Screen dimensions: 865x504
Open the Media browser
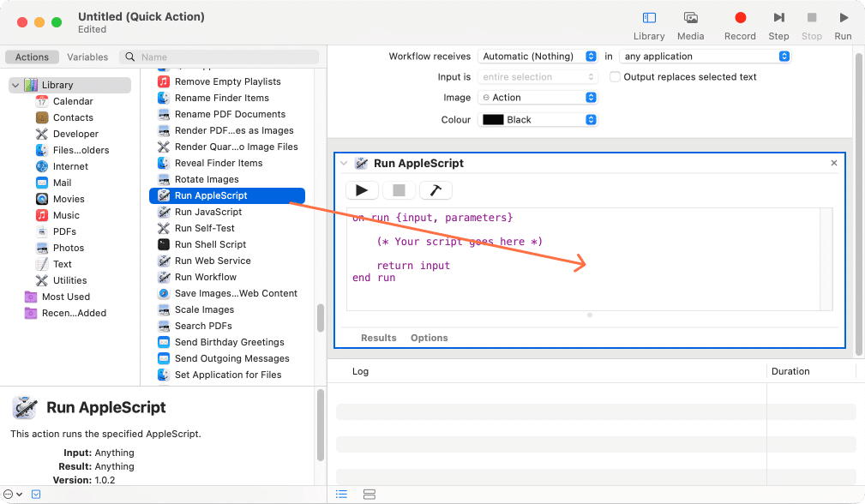[x=690, y=26]
